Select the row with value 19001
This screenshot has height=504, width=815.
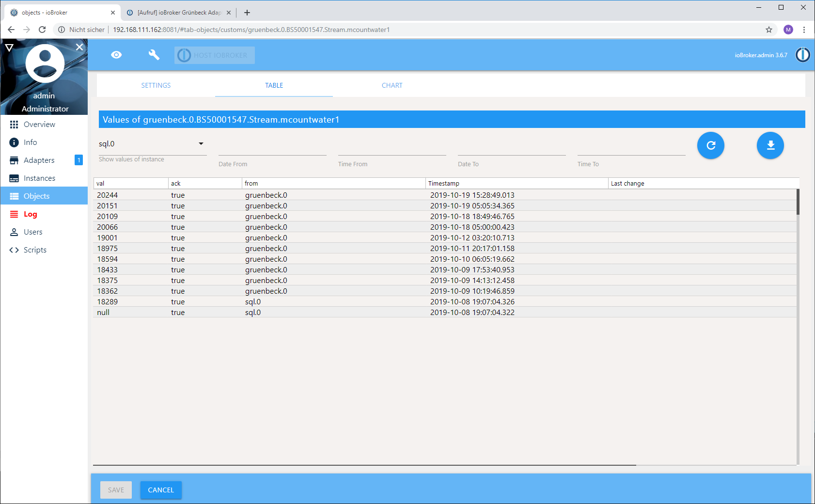click(445, 237)
